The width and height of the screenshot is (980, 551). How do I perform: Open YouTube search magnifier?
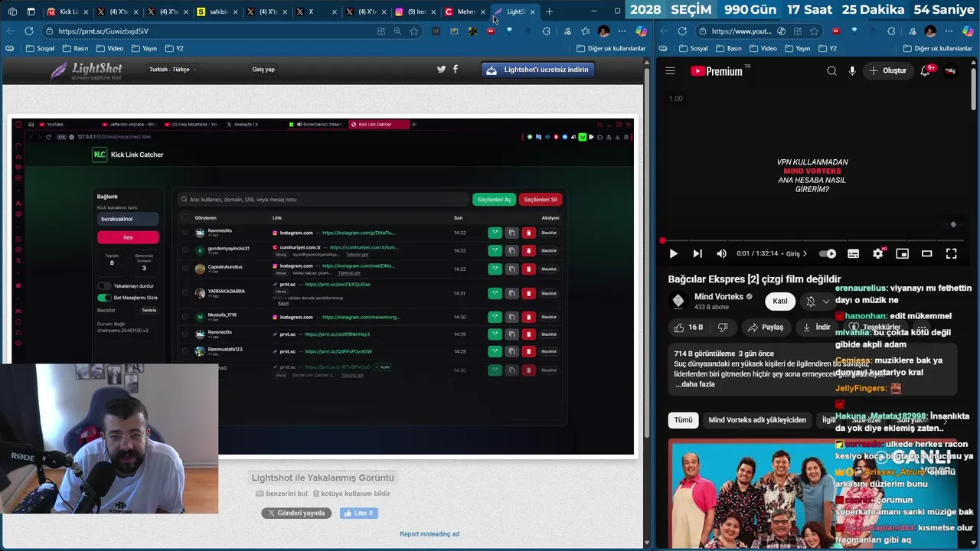831,71
